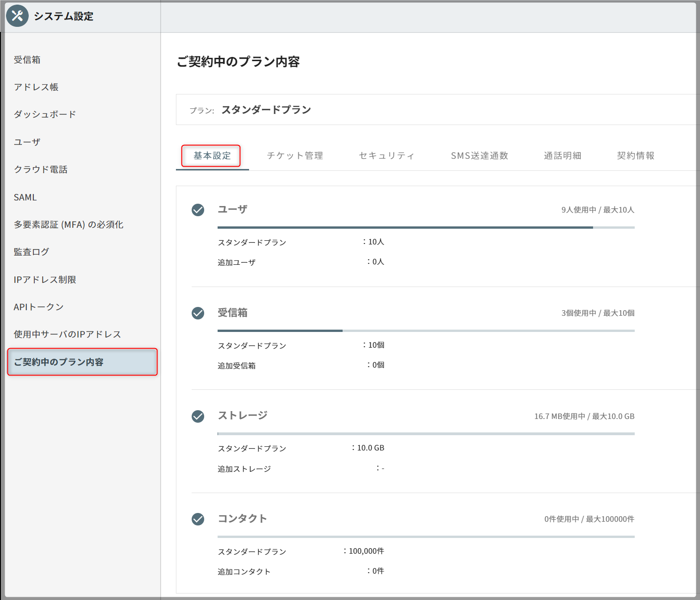This screenshot has width=700, height=600.
Task: Switch to the チケット管理 tab
Action: click(295, 156)
